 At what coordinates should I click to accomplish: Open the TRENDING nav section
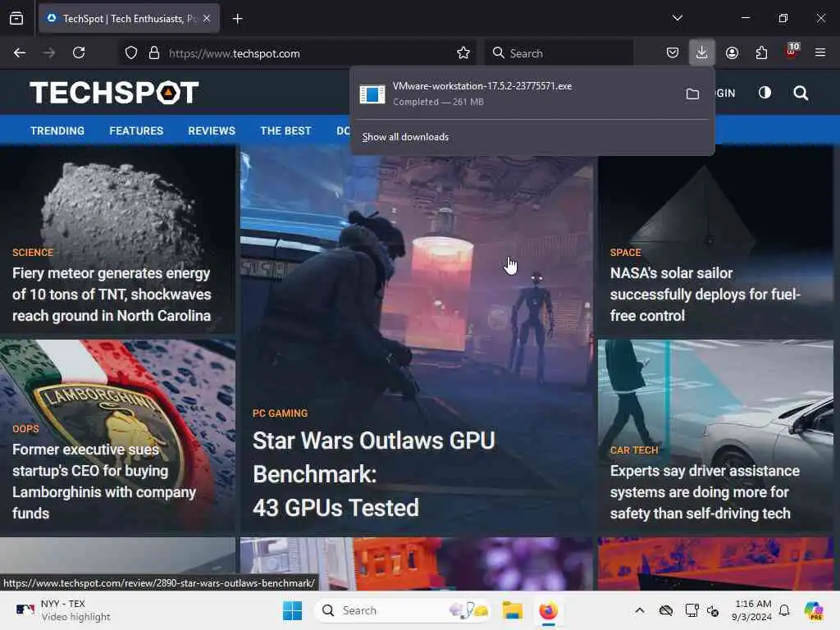point(57,130)
